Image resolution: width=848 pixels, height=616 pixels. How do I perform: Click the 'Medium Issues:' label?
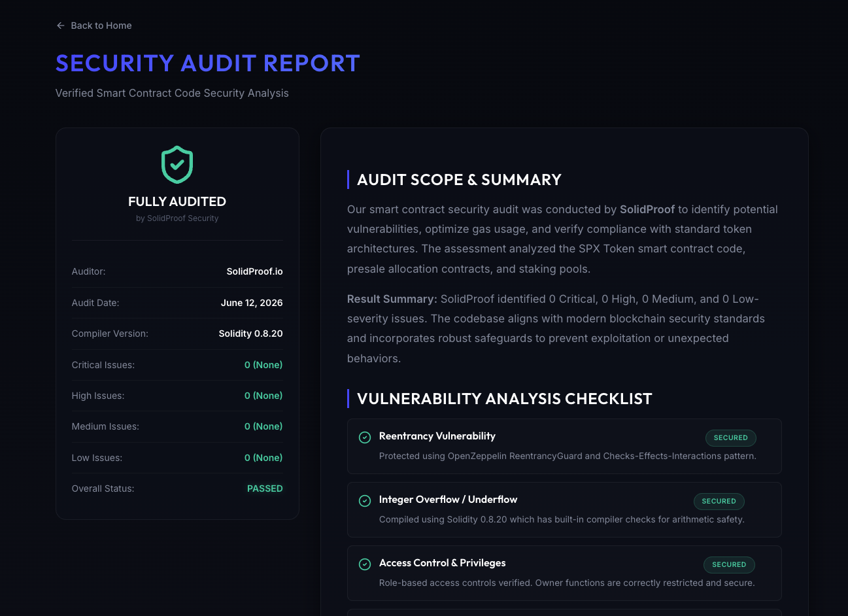105,426
